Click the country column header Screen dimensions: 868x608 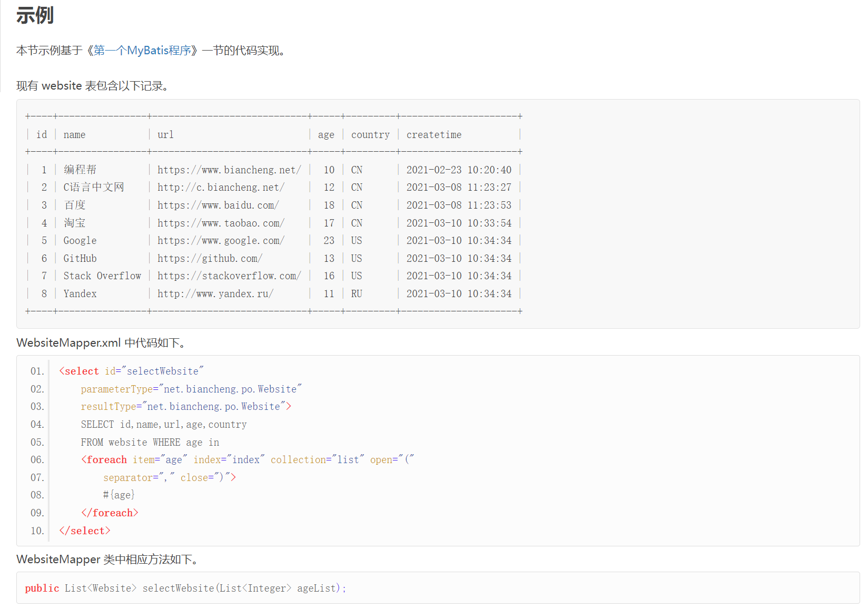point(370,135)
